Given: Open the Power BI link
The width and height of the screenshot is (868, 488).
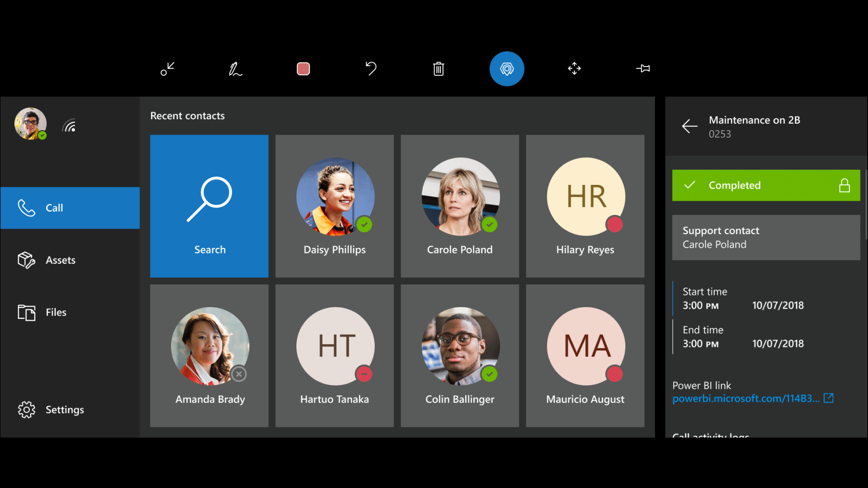Looking at the screenshot, I should [x=746, y=399].
